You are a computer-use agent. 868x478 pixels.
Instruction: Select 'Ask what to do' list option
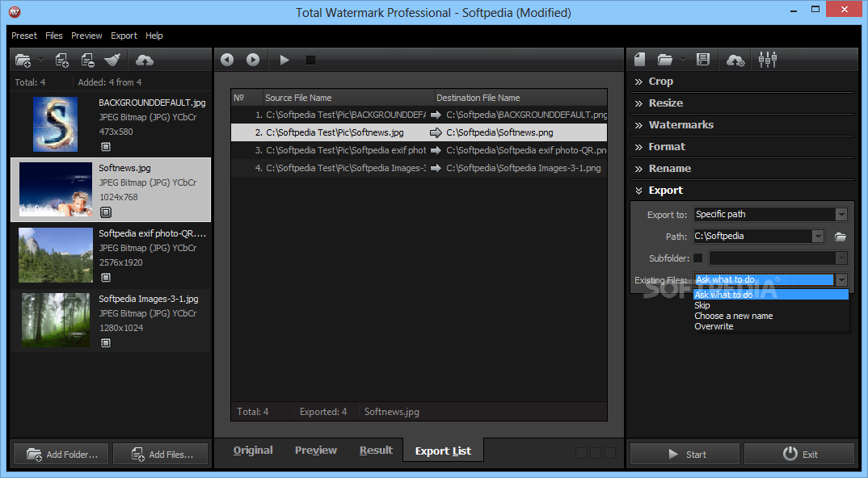point(770,295)
